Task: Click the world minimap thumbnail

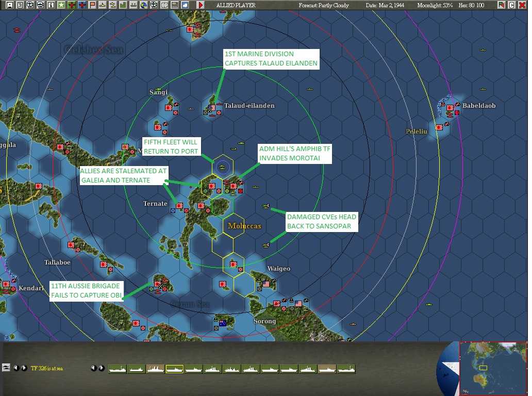Action: pos(493,369)
